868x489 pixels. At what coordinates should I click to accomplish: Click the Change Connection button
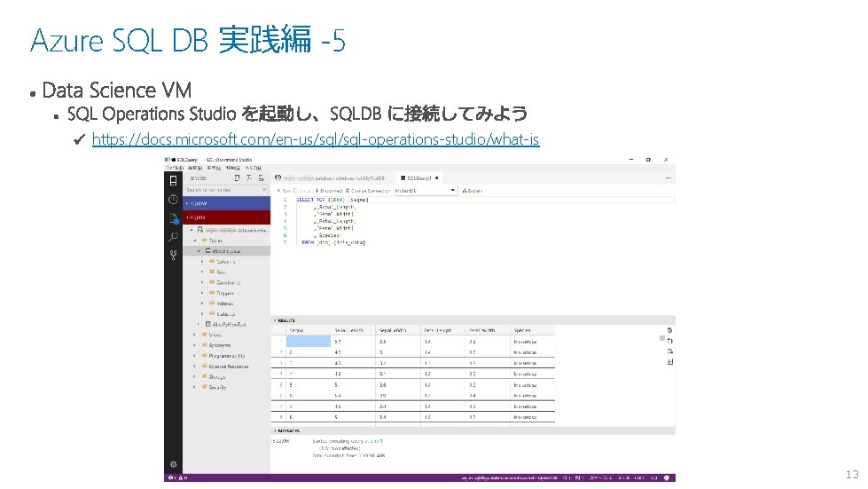coord(368,191)
